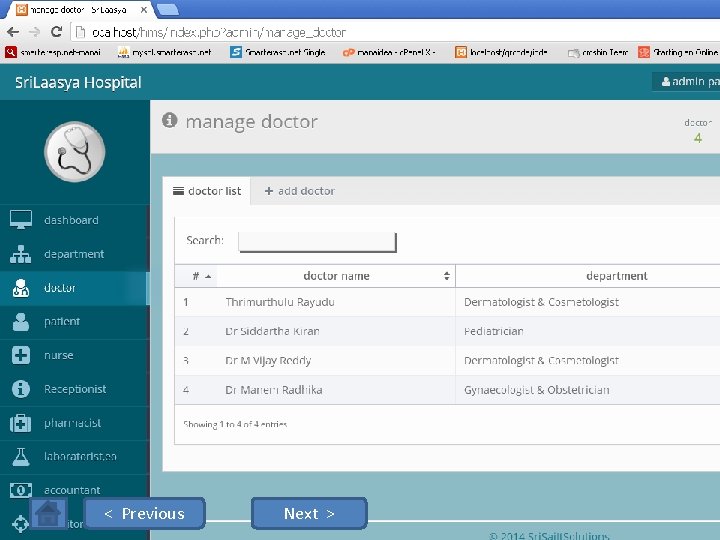720x540 pixels.
Task: Select doctor Dr Siddartha Kiran
Action: click(272, 331)
